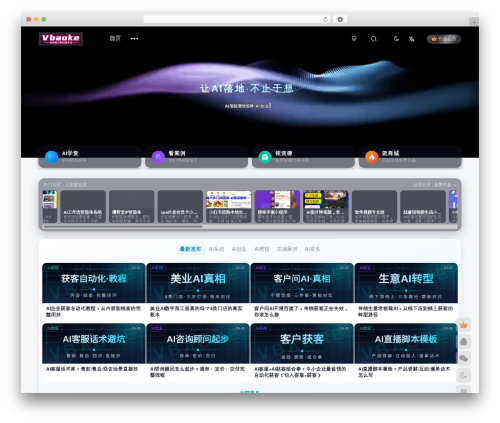
Task: Click the browser address bar field
Action: pos(237,19)
